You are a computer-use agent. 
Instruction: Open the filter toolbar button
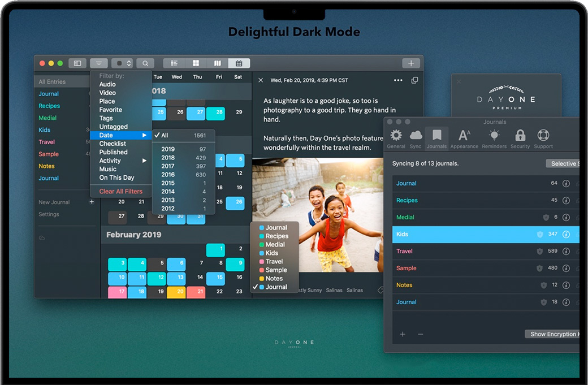point(98,63)
